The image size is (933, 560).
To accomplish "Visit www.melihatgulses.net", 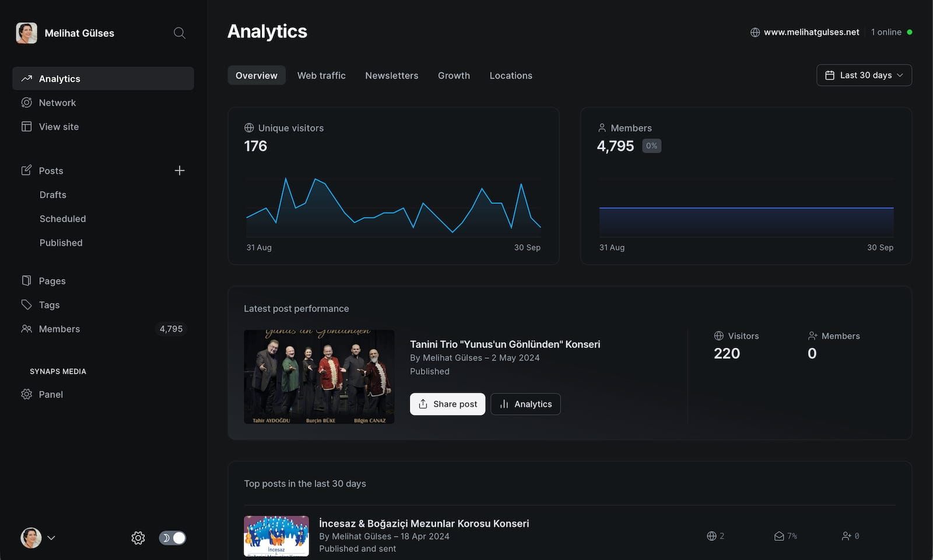I will tap(811, 32).
